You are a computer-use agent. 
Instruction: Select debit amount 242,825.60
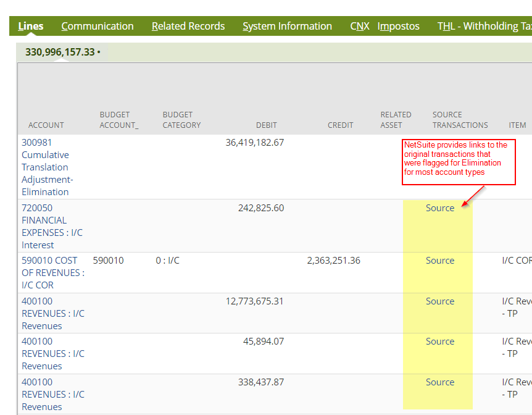coord(261,208)
